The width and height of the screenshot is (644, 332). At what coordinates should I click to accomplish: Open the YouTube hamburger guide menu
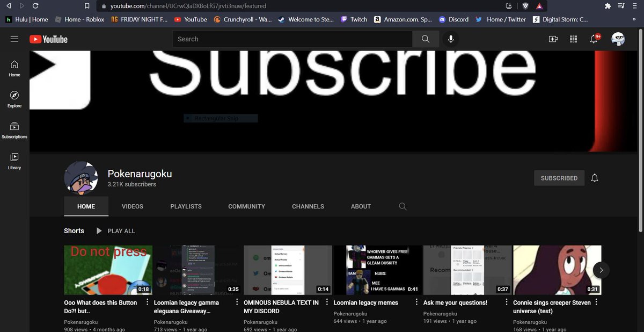tap(14, 39)
